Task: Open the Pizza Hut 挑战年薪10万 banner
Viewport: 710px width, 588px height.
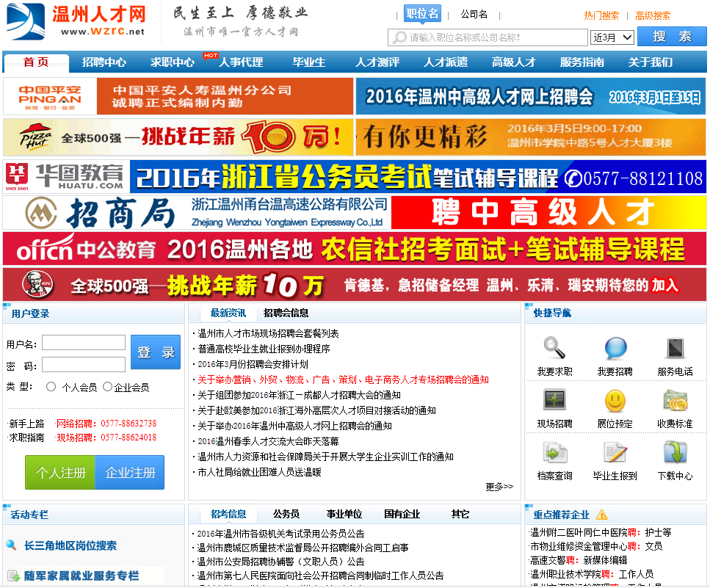Action: 178,137
